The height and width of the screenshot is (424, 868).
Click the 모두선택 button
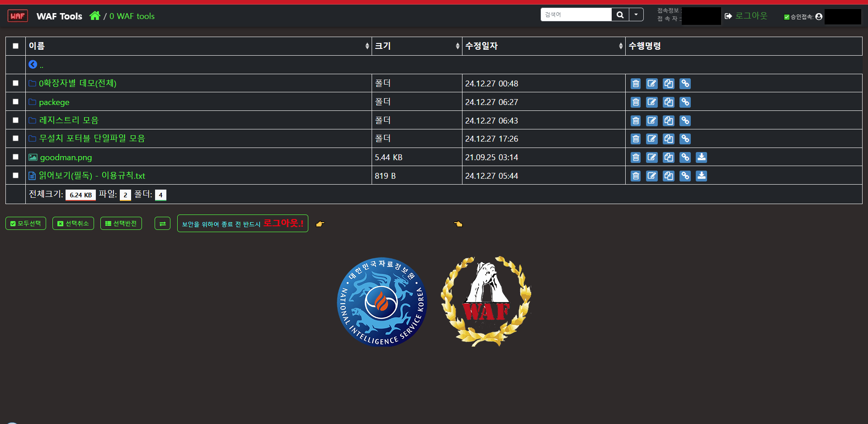[x=26, y=224]
